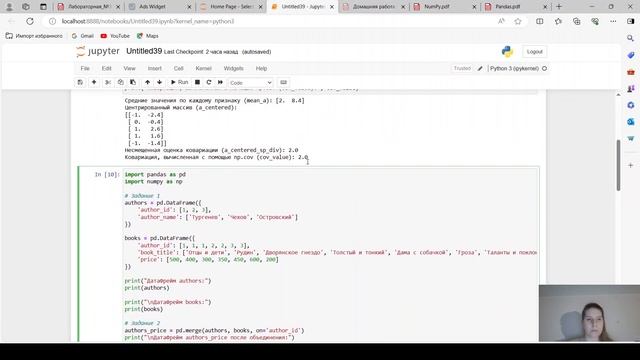The image size is (640, 360).
Task: Open the Edit menu
Action: click(107, 69)
